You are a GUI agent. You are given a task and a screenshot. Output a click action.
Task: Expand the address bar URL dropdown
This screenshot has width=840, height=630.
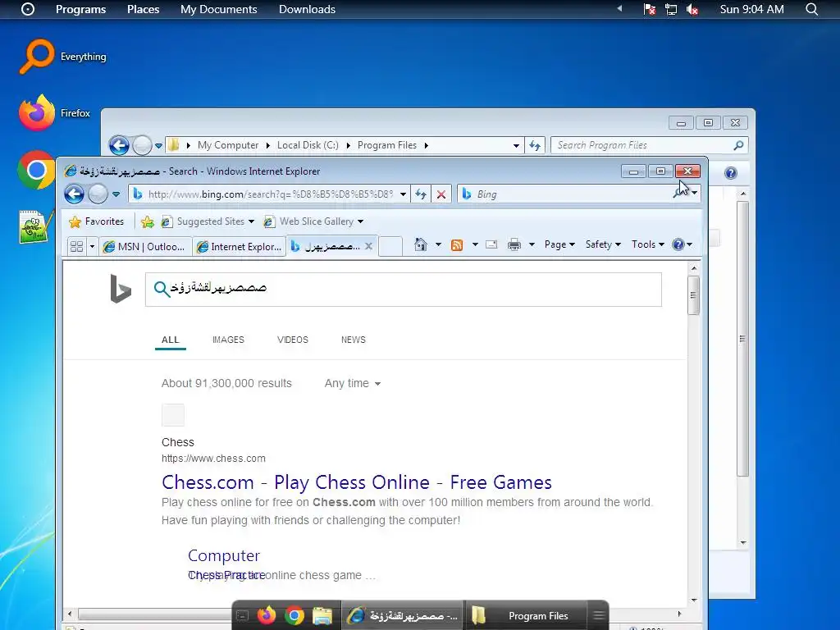[403, 194]
